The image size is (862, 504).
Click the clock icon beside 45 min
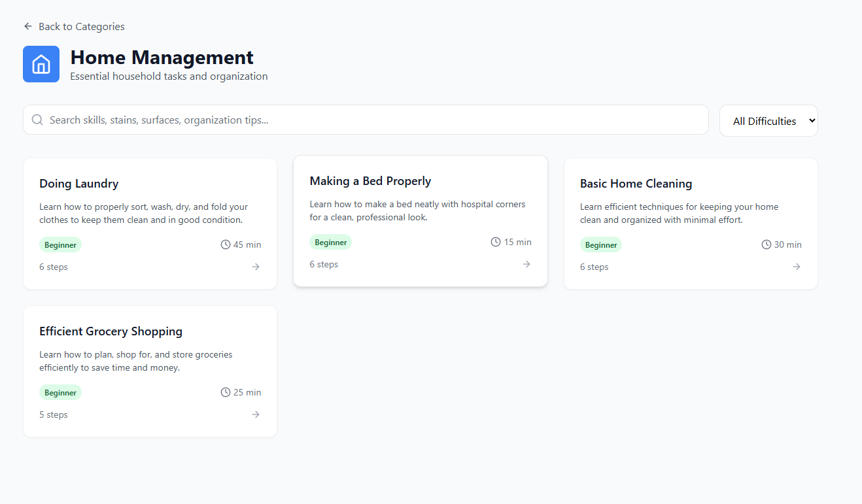click(x=226, y=244)
